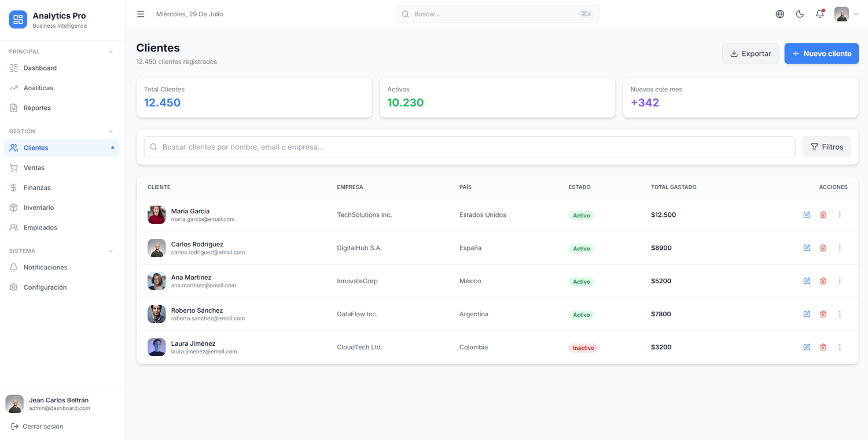868x440 pixels.
Task: Toggle dark mode with the moon icon
Action: [800, 14]
